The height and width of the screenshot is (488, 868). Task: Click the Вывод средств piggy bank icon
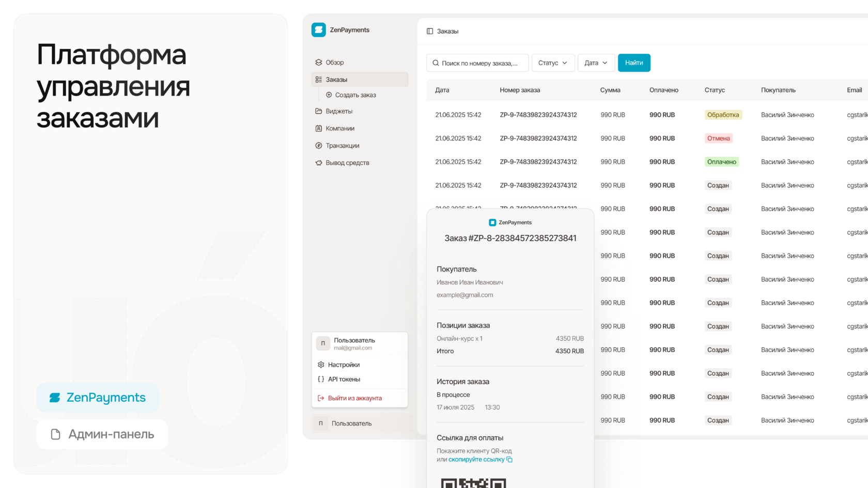click(319, 163)
